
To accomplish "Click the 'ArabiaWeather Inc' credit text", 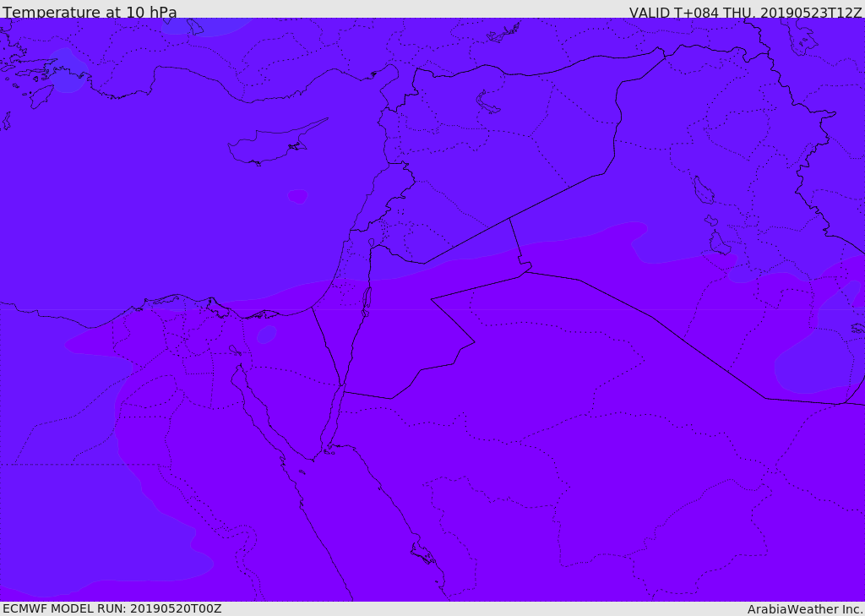I will point(804,609).
